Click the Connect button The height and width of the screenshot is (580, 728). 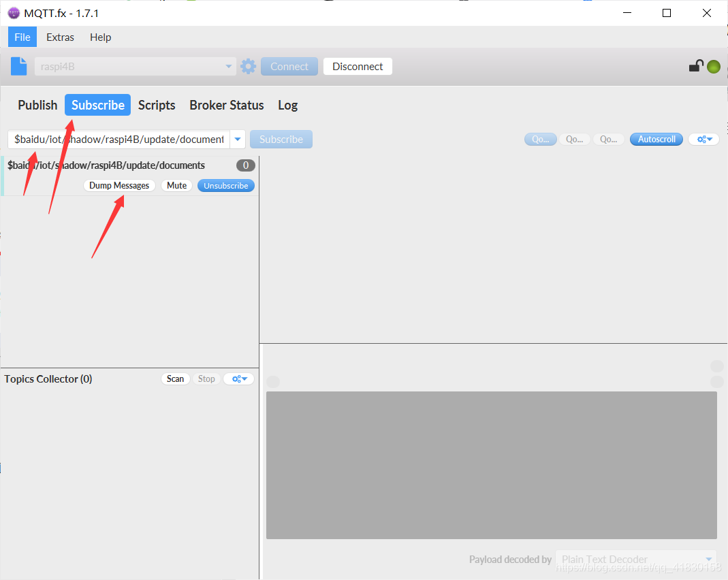click(289, 66)
